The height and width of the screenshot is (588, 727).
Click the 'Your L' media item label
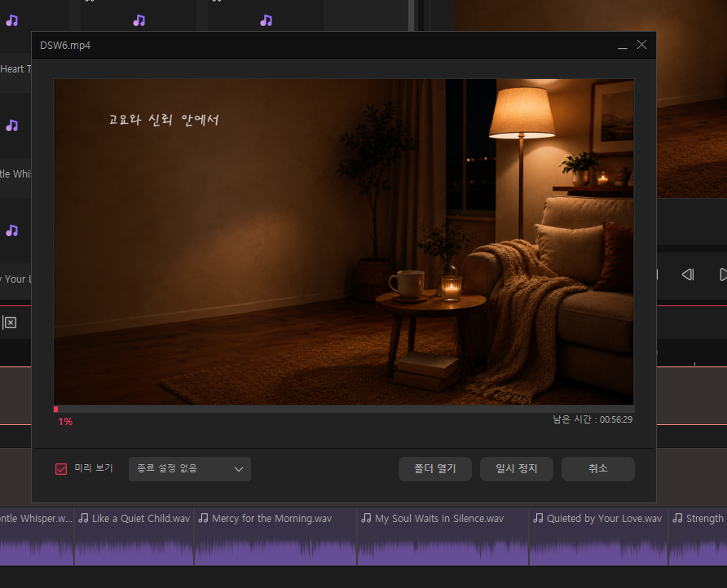pos(15,279)
